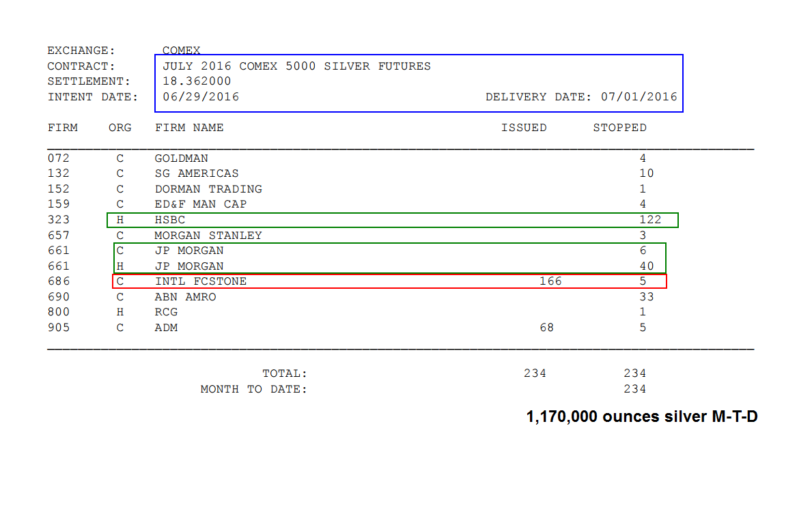Select the COMEX exchange value
The height and width of the screenshot is (510, 812).
[x=181, y=51]
